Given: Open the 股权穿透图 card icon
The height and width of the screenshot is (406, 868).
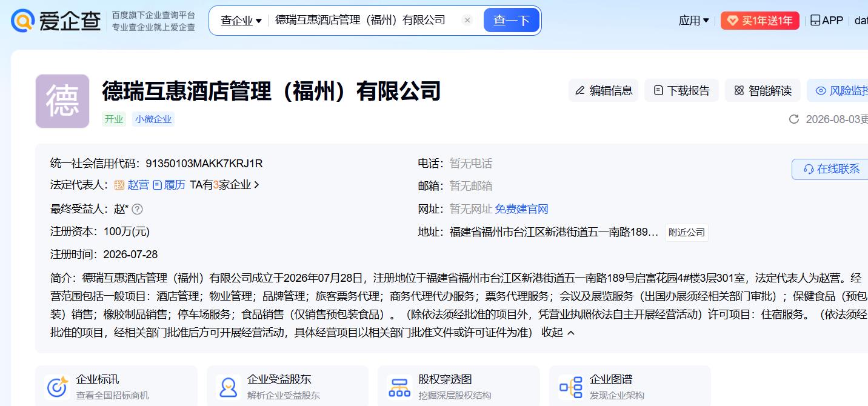Looking at the screenshot, I should click(399, 387).
